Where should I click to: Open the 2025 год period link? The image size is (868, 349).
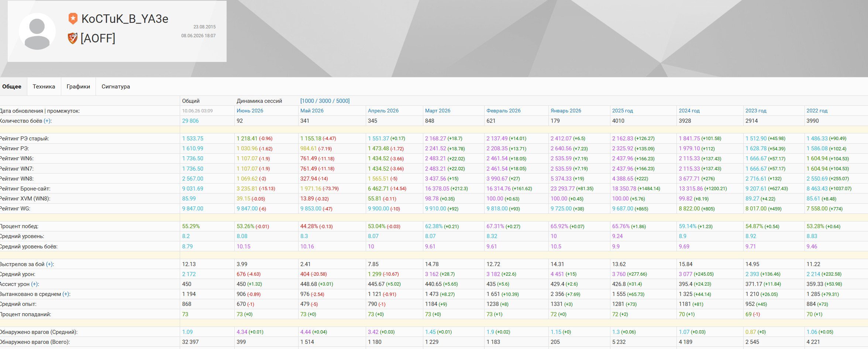623,111
